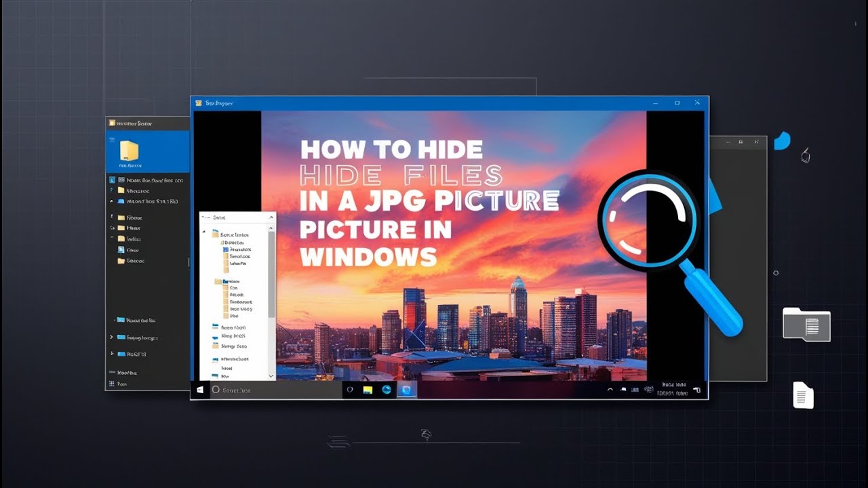Select the highlighted active app icon in taskbar
Image resolution: width=868 pixels, height=488 pixels.
(406, 390)
